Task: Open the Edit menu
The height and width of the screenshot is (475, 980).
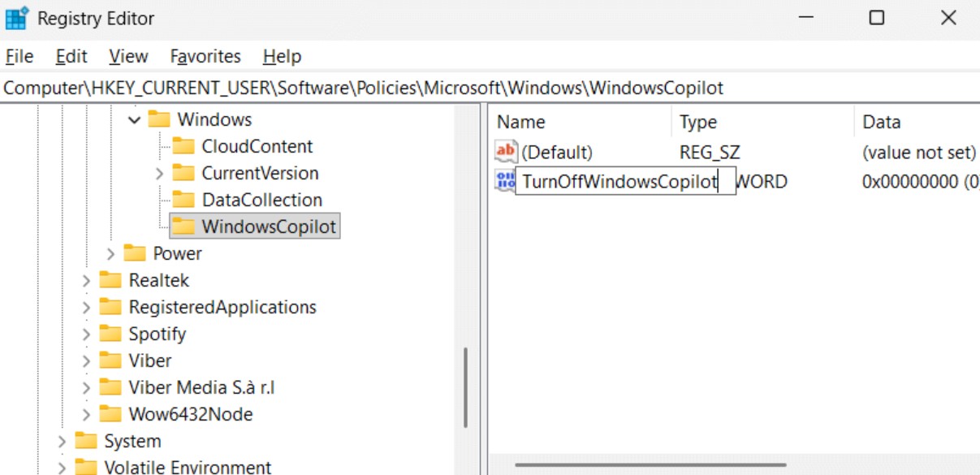Action: 71,57
